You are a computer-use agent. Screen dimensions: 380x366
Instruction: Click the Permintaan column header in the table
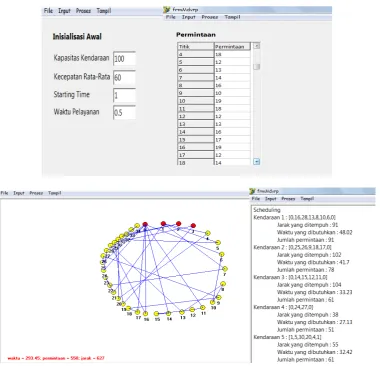pos(232,47)
